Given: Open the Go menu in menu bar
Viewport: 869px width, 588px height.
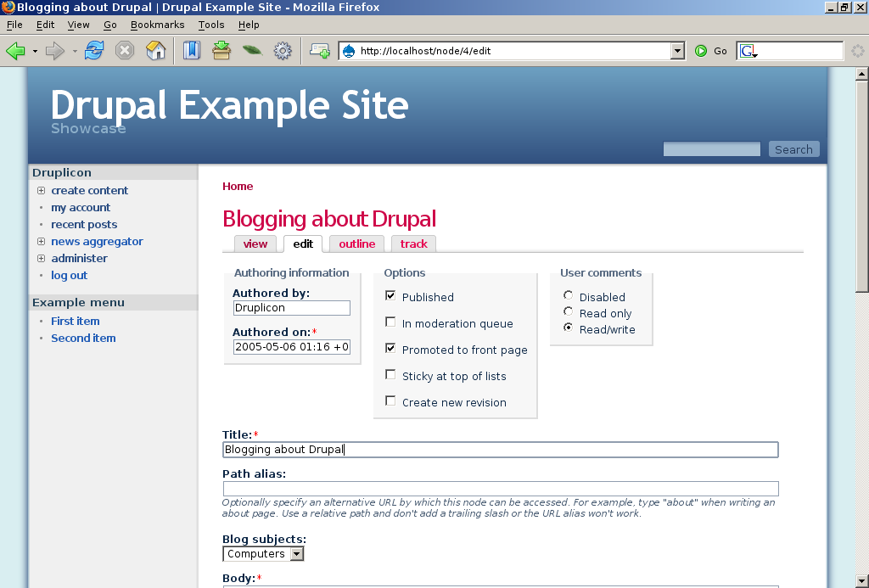Looking at the screenshot, I should tap(110, 25).
